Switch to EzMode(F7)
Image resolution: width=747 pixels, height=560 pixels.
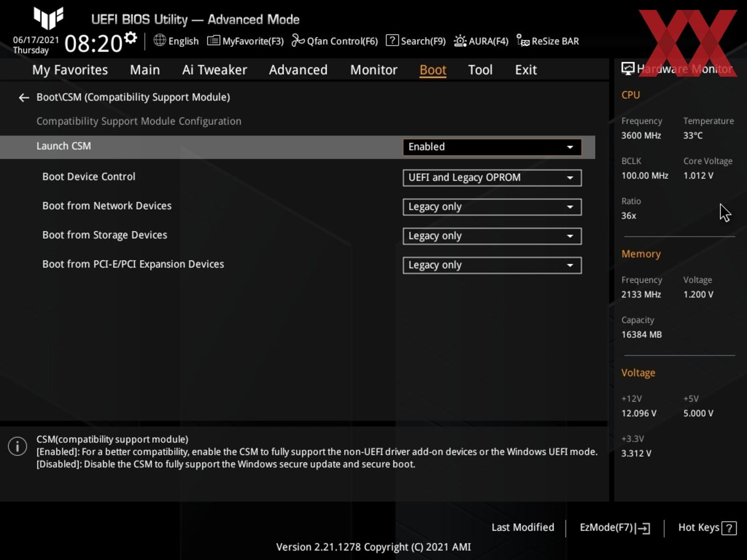606,528
